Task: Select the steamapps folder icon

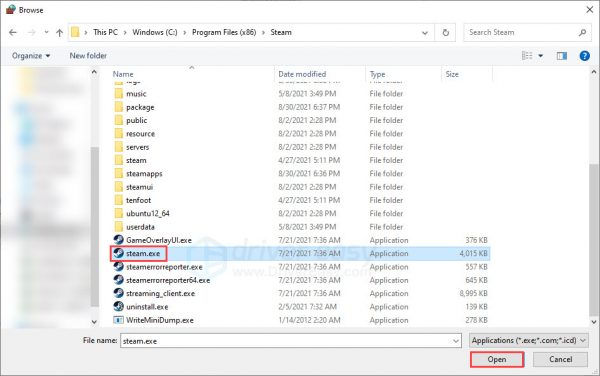Action: pyautogui.click(x=119, y=174)
